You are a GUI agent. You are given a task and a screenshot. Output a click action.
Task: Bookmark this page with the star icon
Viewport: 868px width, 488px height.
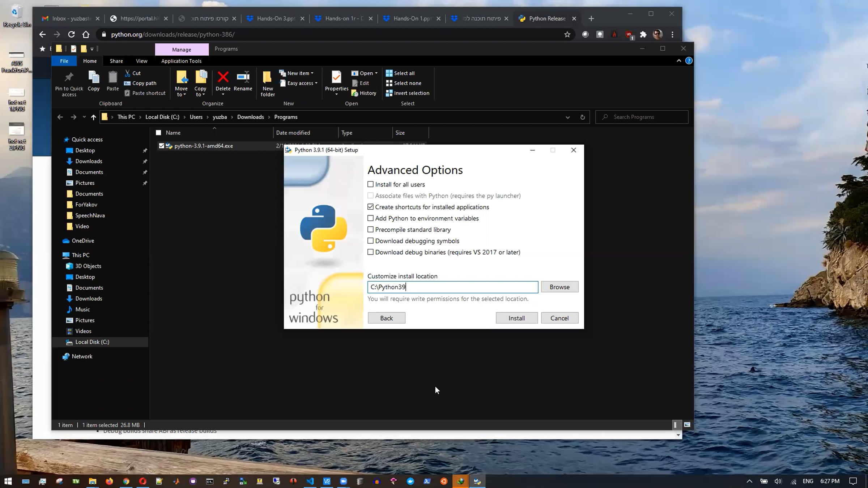tap(567, 34)
